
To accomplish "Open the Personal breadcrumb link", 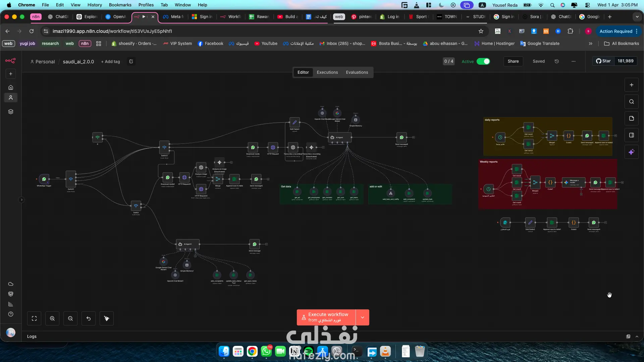I will pos(43,62).
